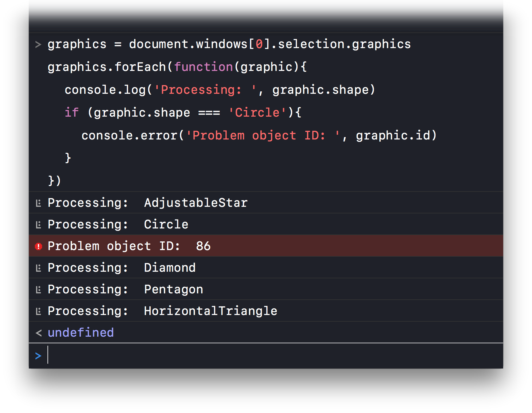
Task: Click the logged ID value 86
Action: [203, 246]
